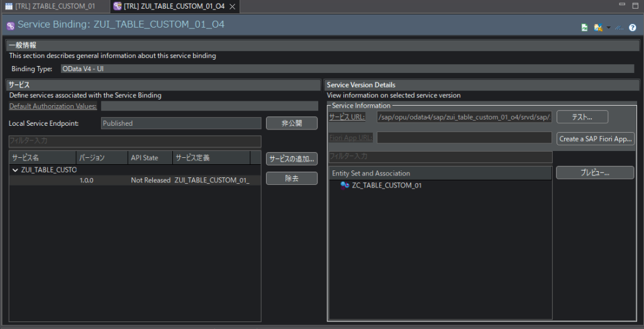Click Create a SAP Fiori App button

click(x=596, y=138)
